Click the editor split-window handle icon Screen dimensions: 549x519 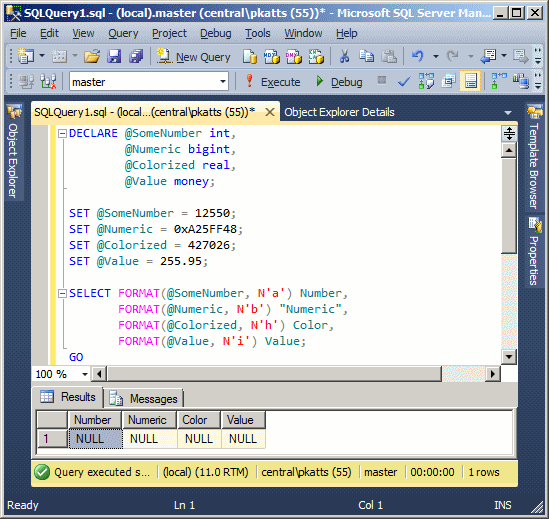click(509, 133)
